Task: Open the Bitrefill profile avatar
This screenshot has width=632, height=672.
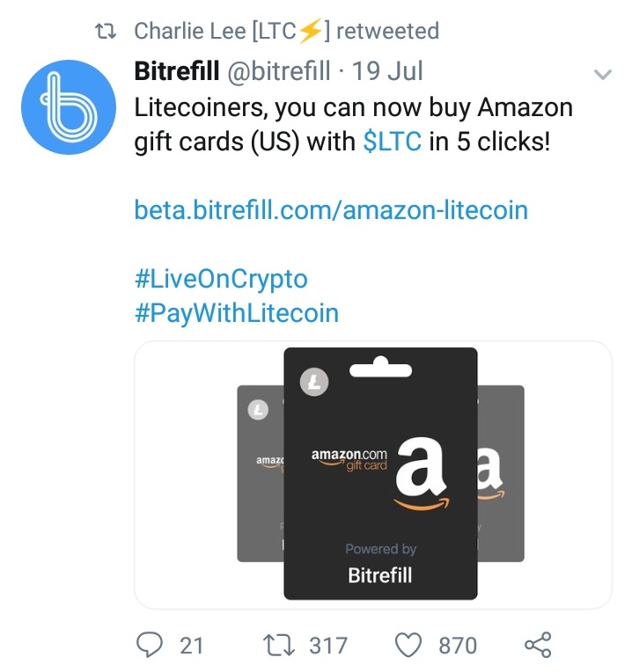Action: pos(69,107)
